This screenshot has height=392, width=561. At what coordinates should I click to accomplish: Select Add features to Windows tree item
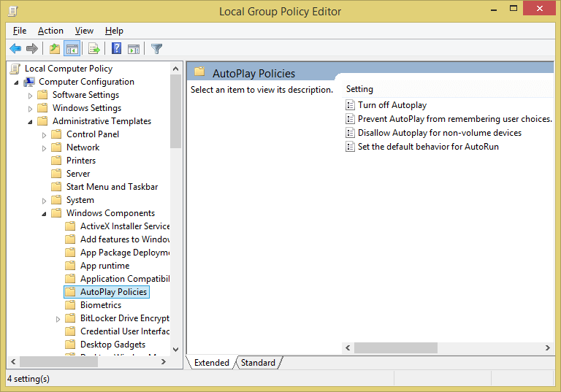click(x=125, y=239)
